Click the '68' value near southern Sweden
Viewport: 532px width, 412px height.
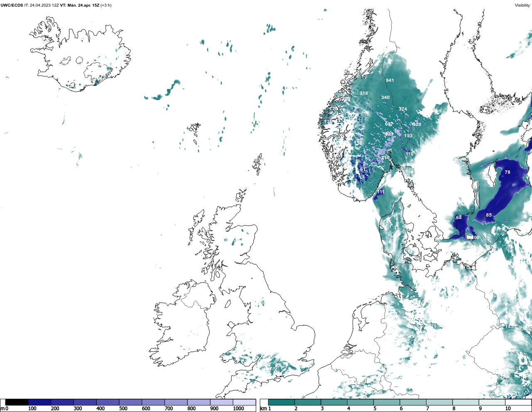tap(459, 217)
